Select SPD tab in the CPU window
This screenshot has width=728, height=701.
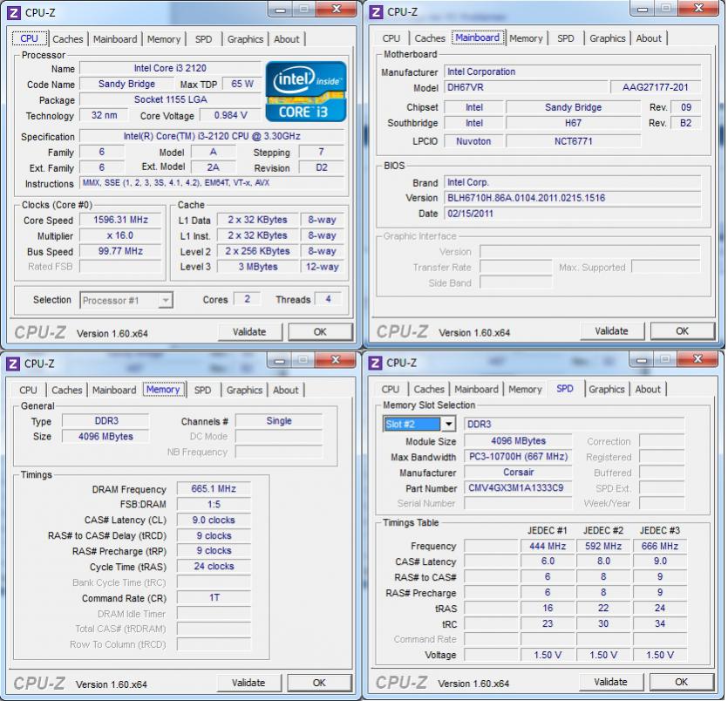tap(203, 39)
